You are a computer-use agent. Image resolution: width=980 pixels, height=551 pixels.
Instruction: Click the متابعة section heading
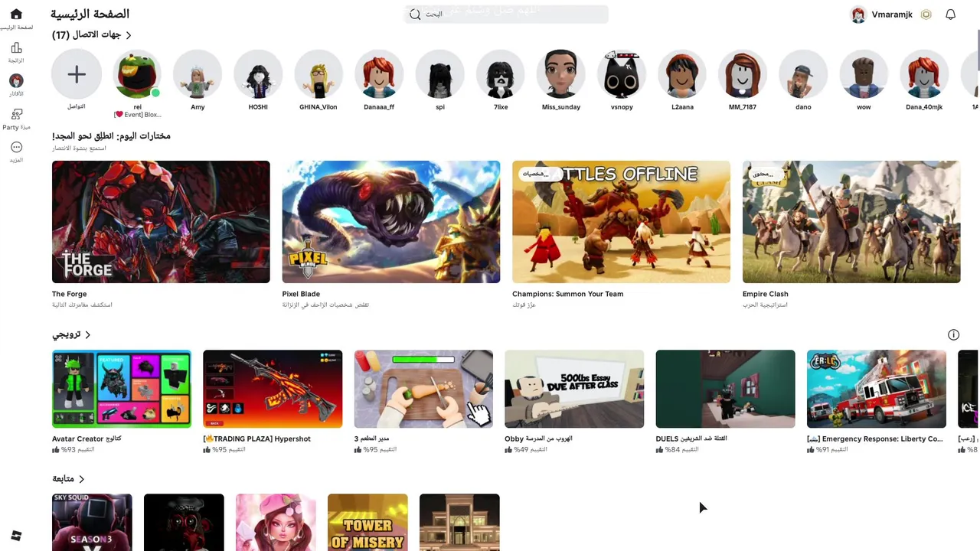[x=63, y=479]
